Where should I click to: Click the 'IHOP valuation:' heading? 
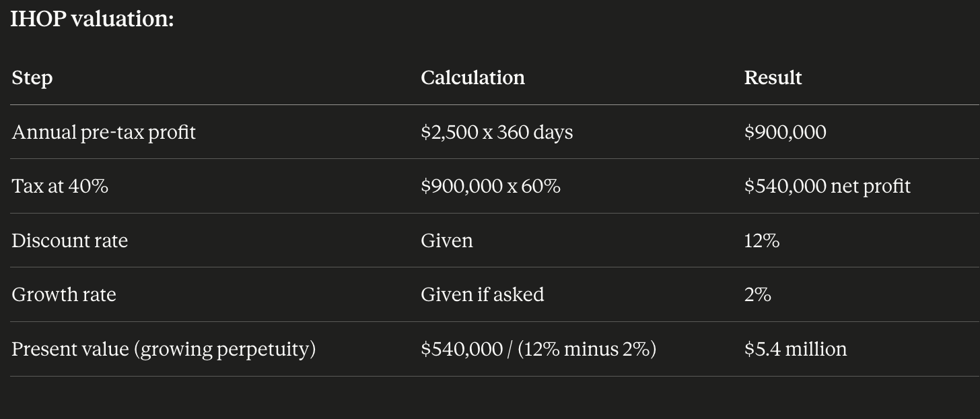[x=92, y=18]
